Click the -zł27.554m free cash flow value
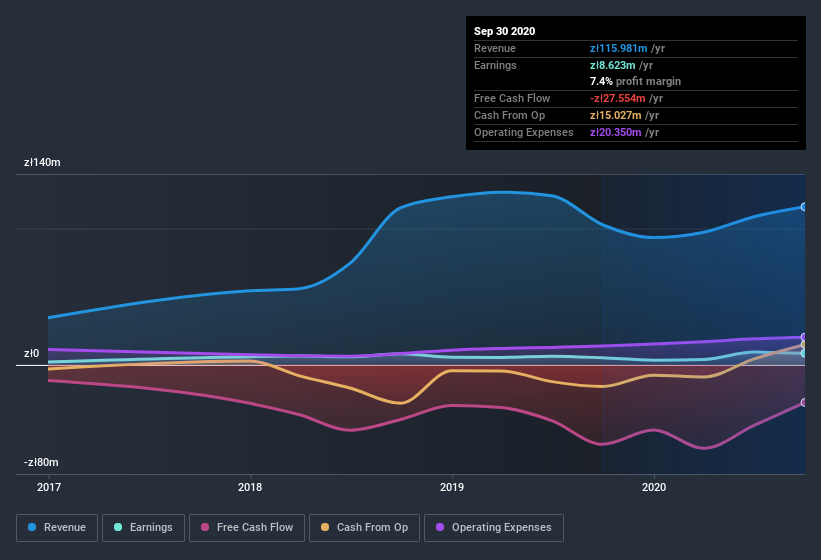The image size is (821, 560). 617,98
